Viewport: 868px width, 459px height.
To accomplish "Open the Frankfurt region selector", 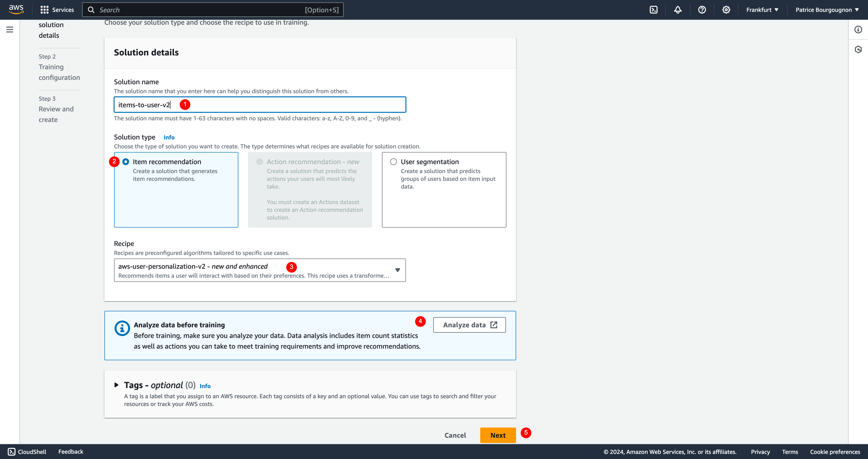I will pyautogui.click(x=763, y=10).
